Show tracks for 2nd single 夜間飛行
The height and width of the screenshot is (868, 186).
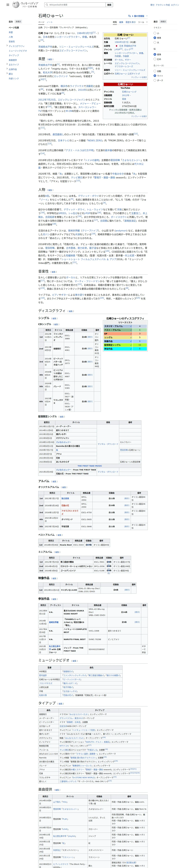point(90,349)
